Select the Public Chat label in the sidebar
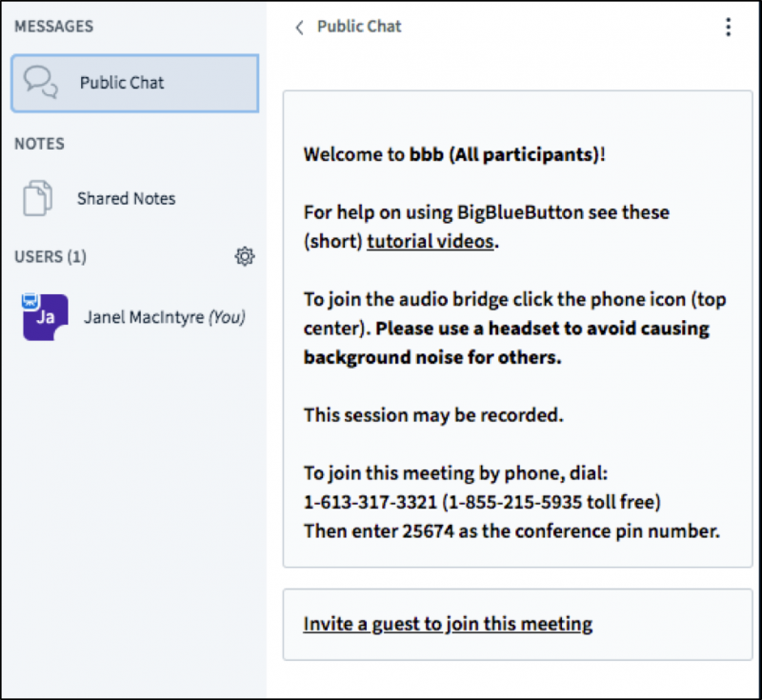762x700 pixels. [122, 83]
